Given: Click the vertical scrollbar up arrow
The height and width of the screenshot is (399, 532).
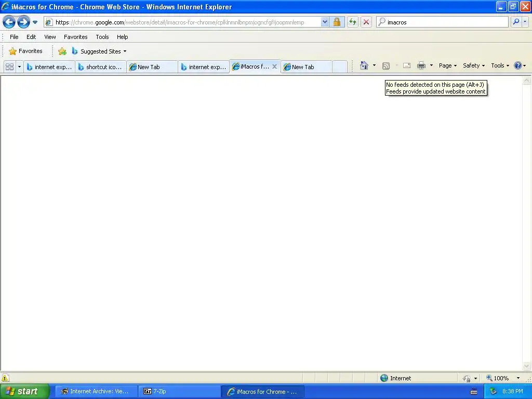Looking at the screenshot, I should tap(527, 81).
